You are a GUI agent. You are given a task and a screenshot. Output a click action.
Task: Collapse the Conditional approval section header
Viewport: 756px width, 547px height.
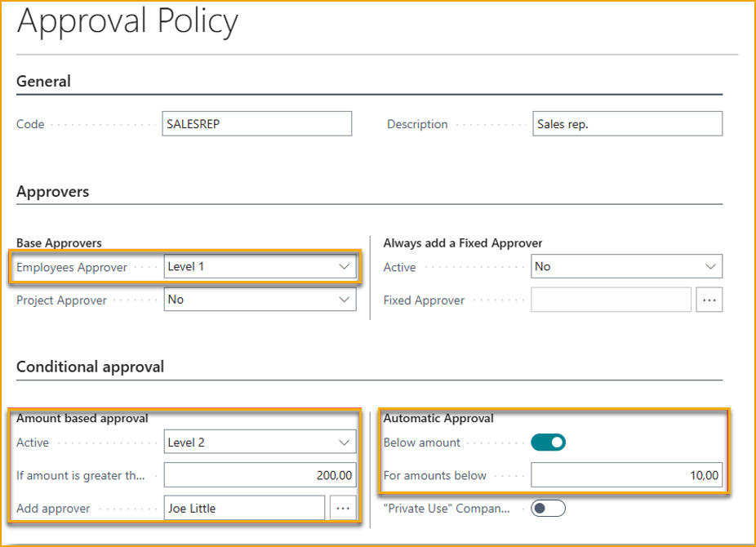coord(90,367)
